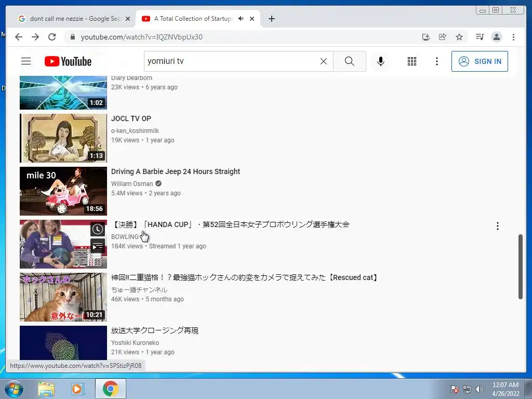Mute the audio on the YouTube tab
This screenshot has height=399, width=532.
(241, 19)
